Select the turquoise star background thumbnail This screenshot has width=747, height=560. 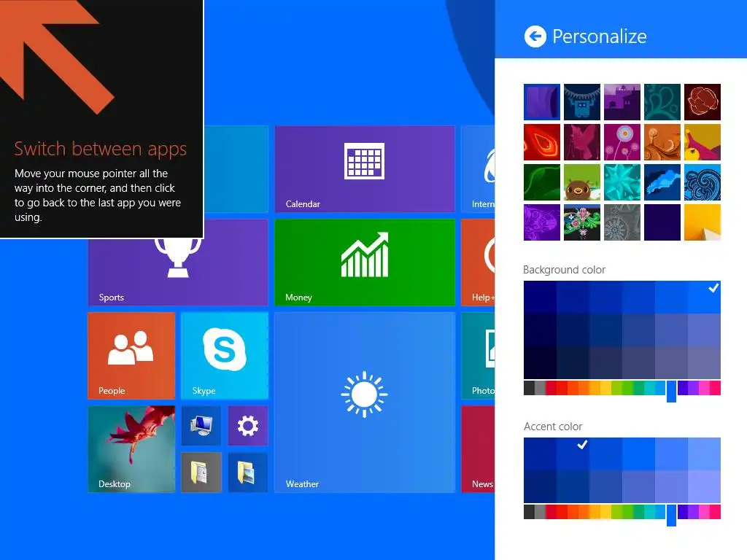[622, 182]
